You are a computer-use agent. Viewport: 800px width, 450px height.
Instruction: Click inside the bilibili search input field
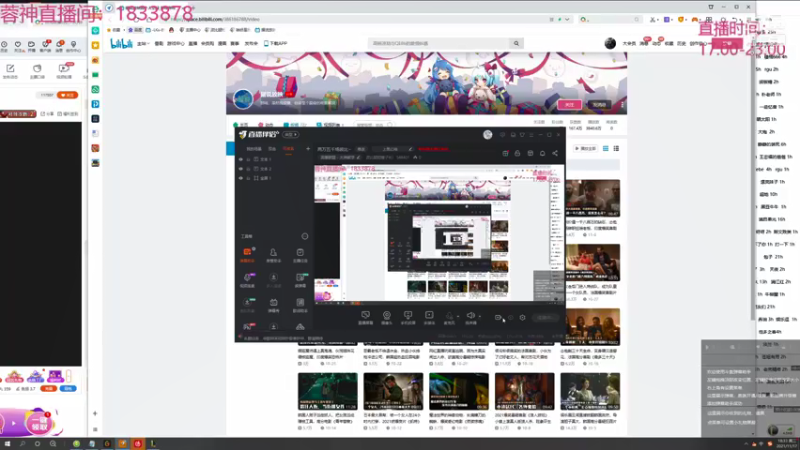tap(439, 43)
